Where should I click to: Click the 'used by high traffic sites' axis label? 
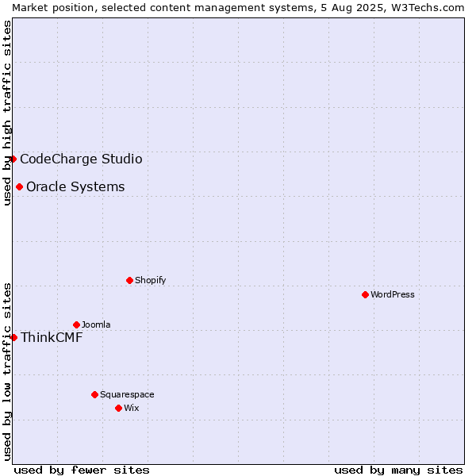tap(6, 113)
